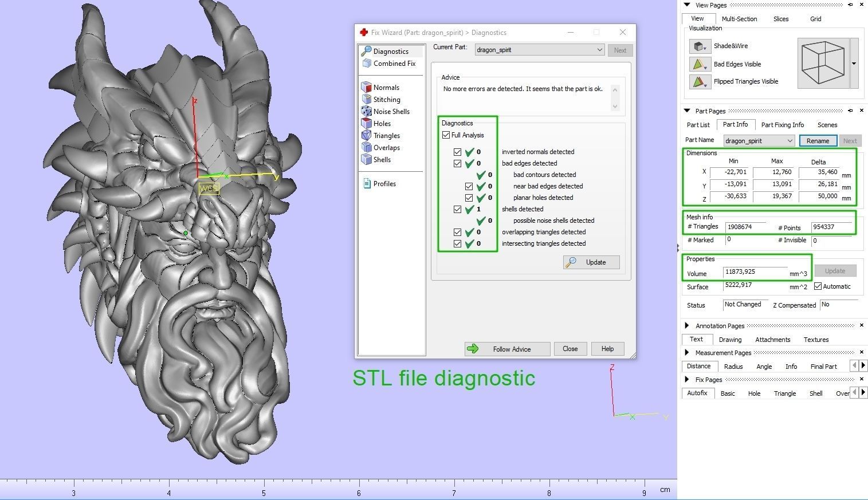Close the Part Pages panel
Image resolution: width=868 pixels, height=500 pixels.
[x=862, y=111]
